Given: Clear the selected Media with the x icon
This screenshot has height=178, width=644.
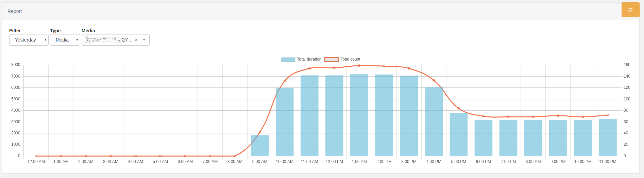Looking at the screenshot, I should 136,40.
